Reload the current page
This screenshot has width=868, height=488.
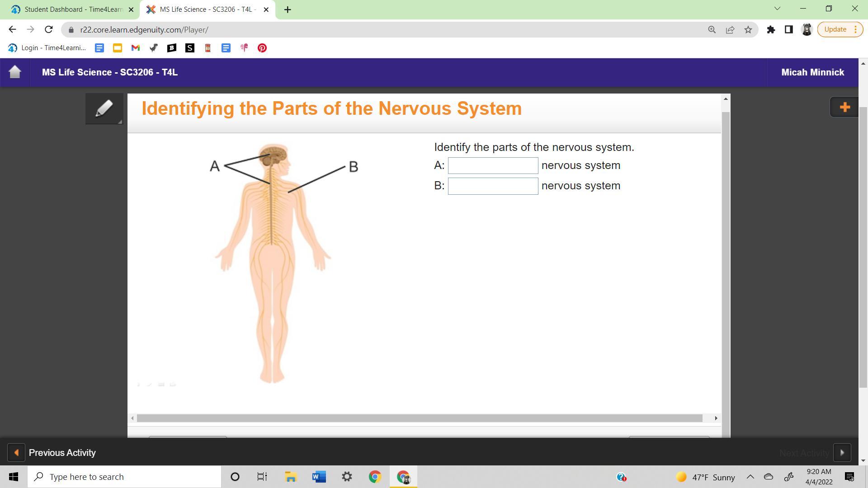[x=49, y=30]
